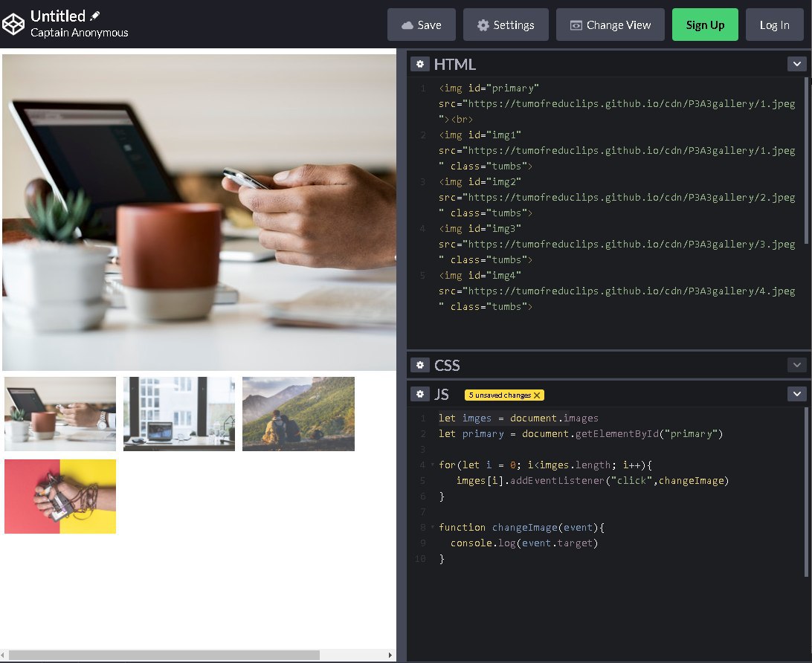Click 'imges.length' in the for loop
812x663 pixels.
tap(576, 465)
